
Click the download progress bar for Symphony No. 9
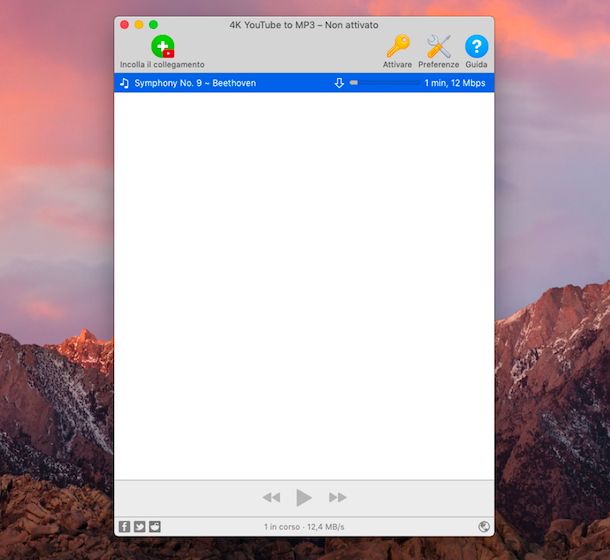tap(384, 83)
